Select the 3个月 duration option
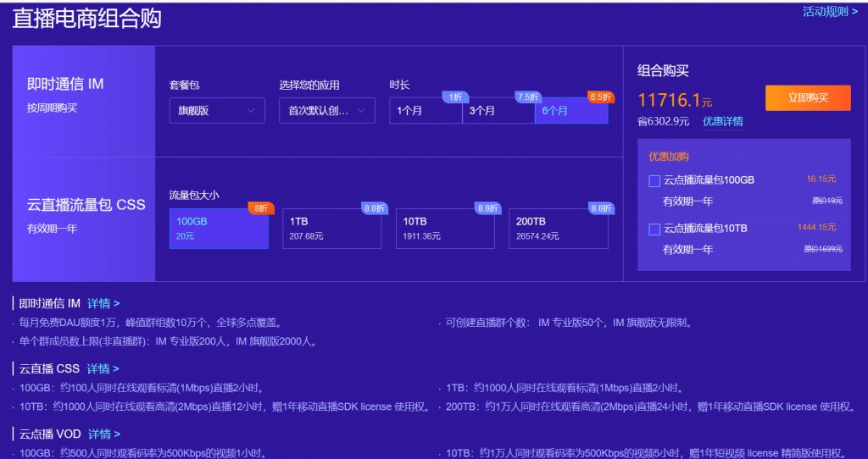 498,111
